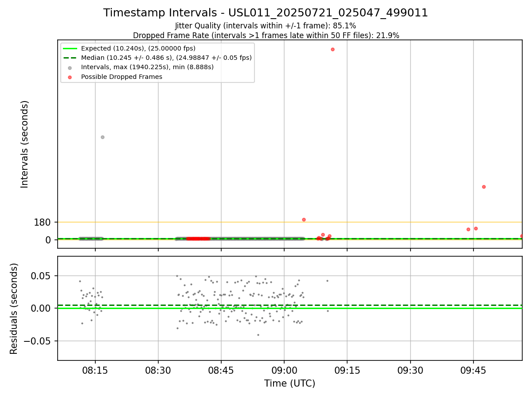Screen dimensions: 532x399
Task: Click the red dropped-frame point near 09:47
Action: pos(484,187)
